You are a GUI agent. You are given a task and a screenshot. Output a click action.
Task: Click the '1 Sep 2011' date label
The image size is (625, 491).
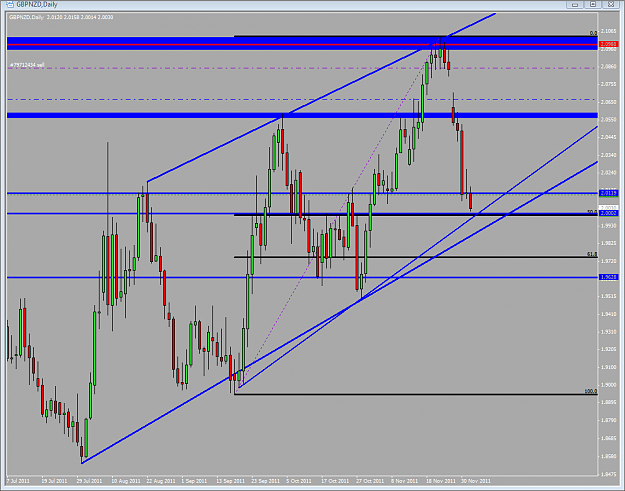(194, 481)
